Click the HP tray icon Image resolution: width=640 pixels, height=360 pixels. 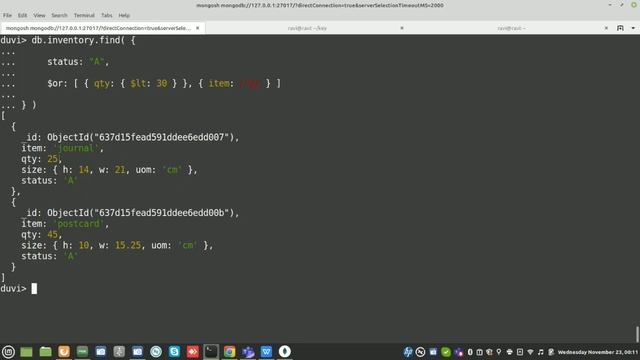[x=408, y=352]
